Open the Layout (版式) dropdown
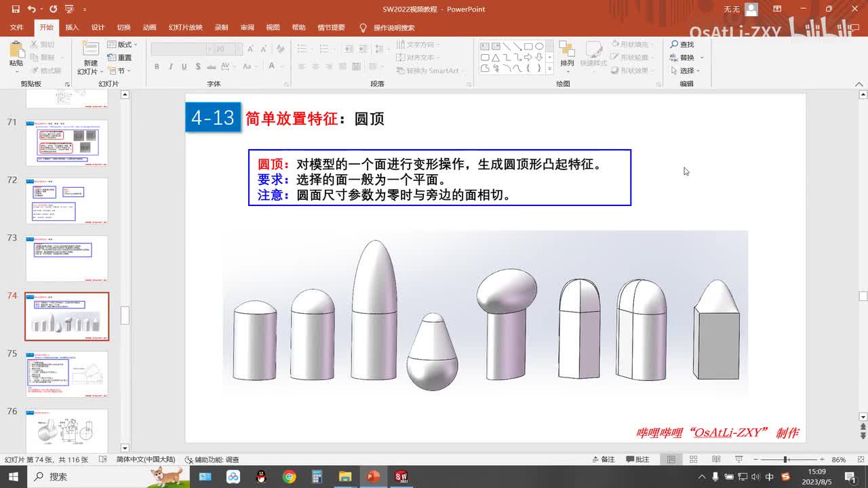 [121, 45]
